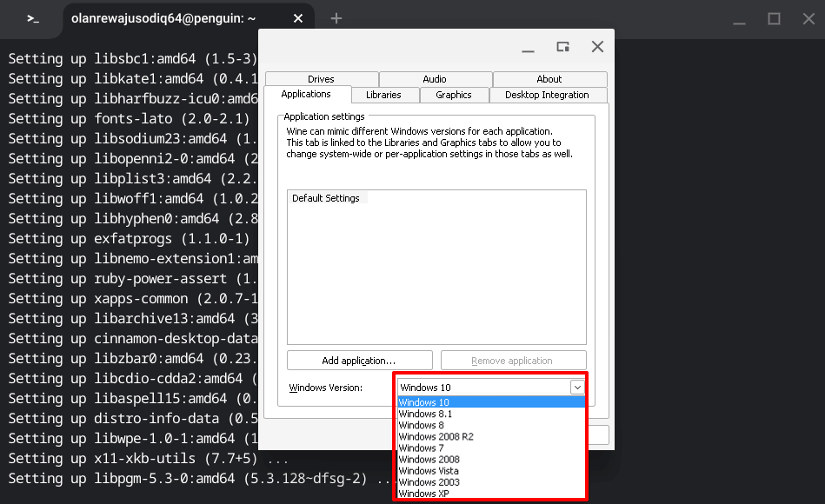Open the Graphics tab

454,95
